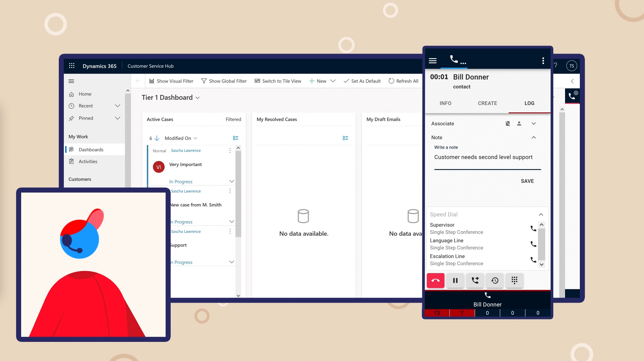Expand Support case In Progress chevron
644x361 pixels.
click(x=231, y=262)
